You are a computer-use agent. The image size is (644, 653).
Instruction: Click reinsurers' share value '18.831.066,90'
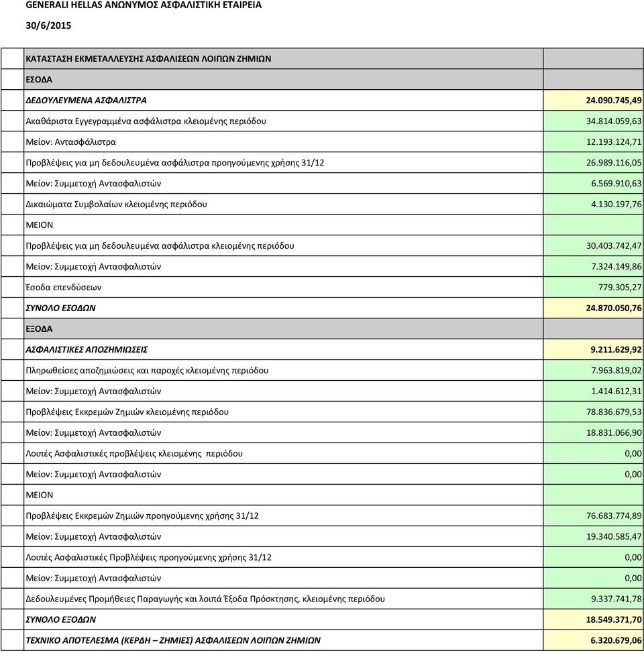coord(614,433)
